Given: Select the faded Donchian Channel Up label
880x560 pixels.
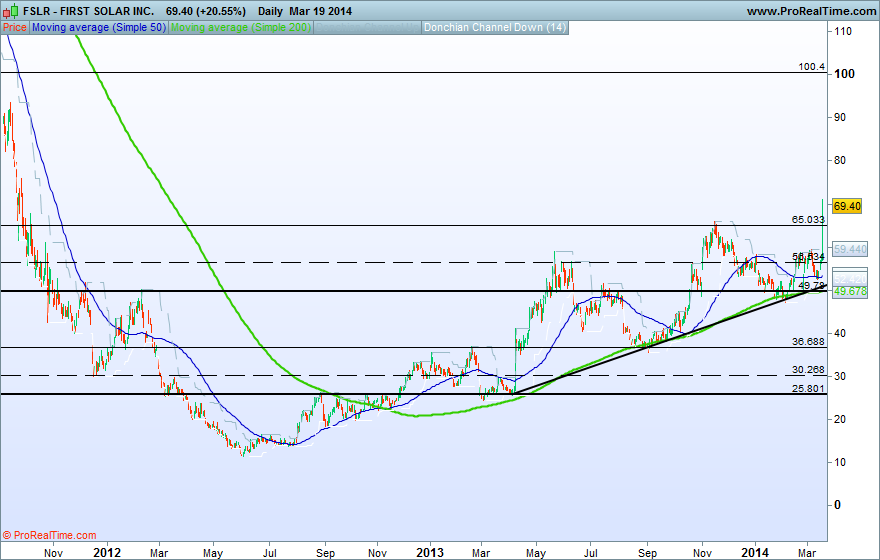Looking at the screenshot, I should (x=367, y=27).
